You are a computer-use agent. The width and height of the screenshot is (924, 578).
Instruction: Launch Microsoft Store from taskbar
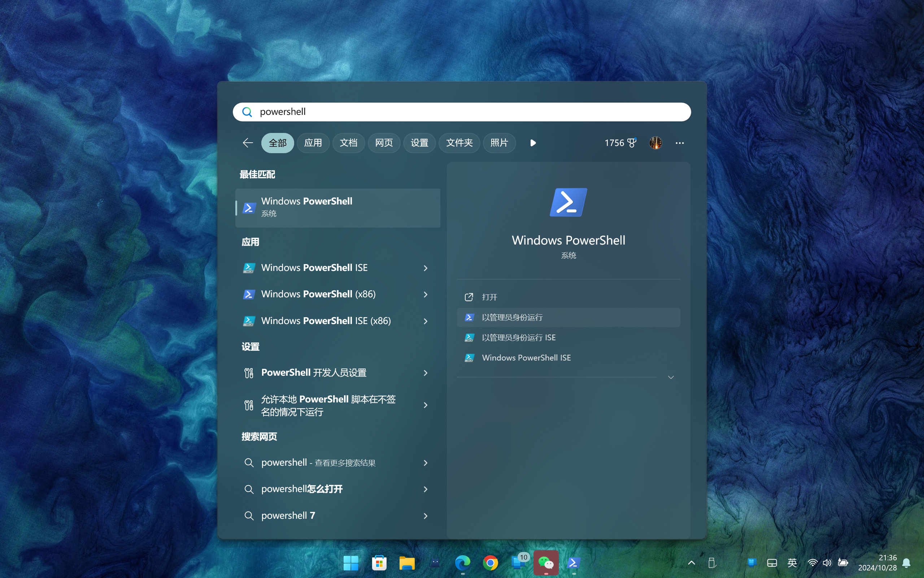click(x=379, y=563)
